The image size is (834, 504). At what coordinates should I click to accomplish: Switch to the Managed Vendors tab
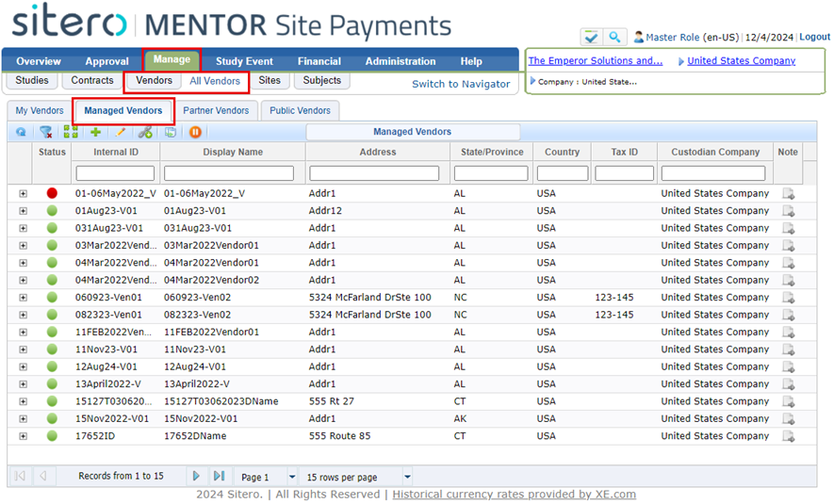tap(123, 110)
